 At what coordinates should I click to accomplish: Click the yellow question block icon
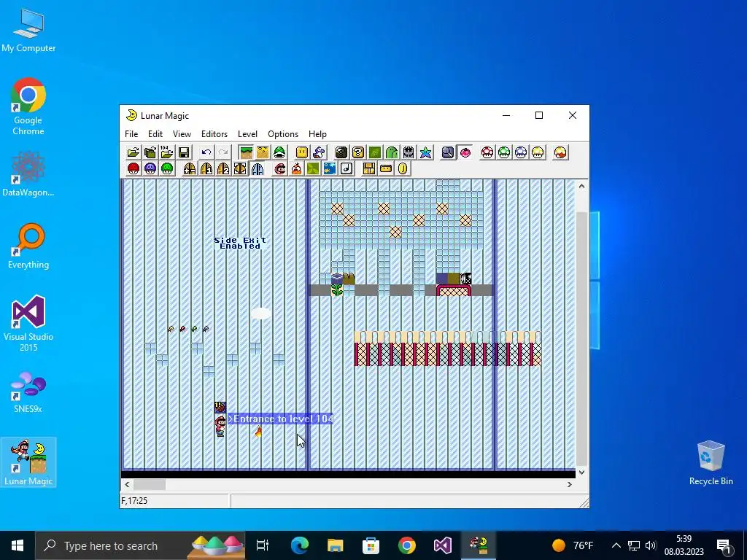pos(357,152)
